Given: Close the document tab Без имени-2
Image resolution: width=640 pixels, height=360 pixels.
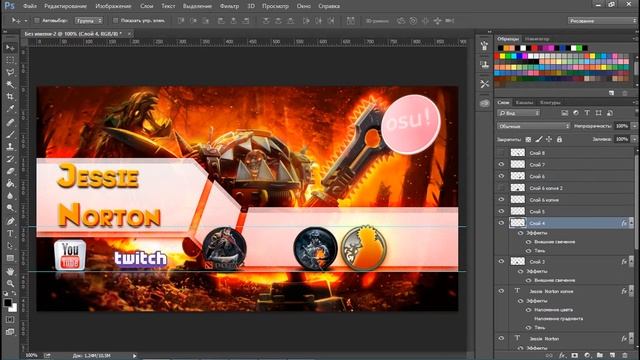Looking at the screenshot, I should click(129, 34).
